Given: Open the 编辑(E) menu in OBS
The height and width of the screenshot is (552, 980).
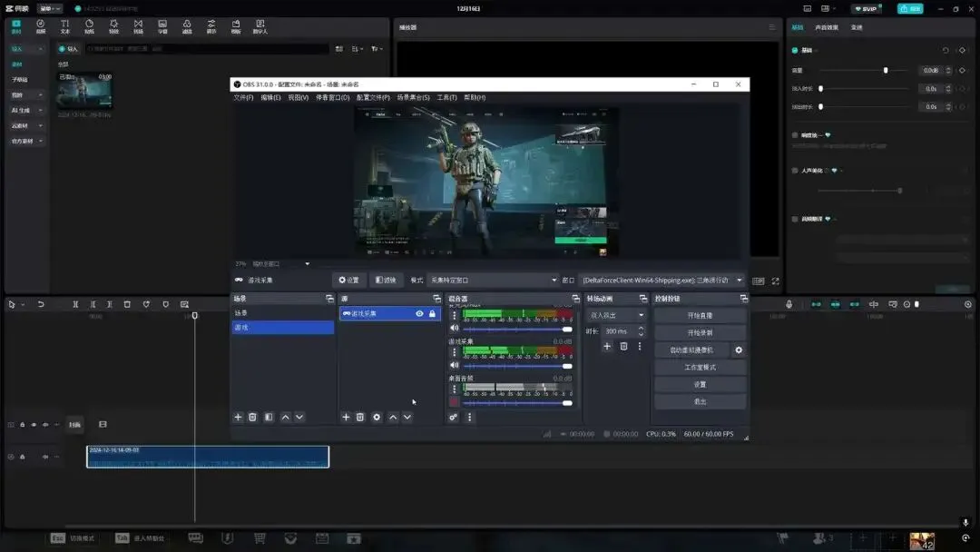Looking at the screenshot, I should point(270,97).
